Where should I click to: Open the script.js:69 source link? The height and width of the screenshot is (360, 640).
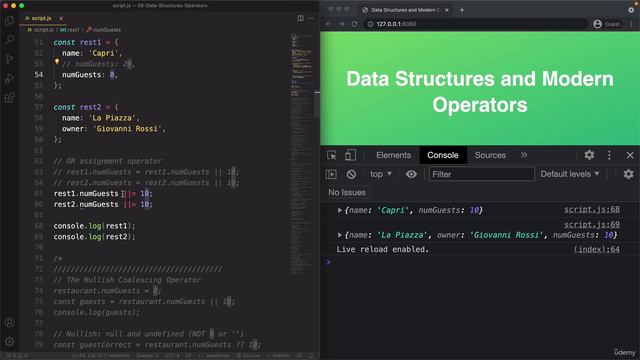pyautogui.click(x=591, y=224)
